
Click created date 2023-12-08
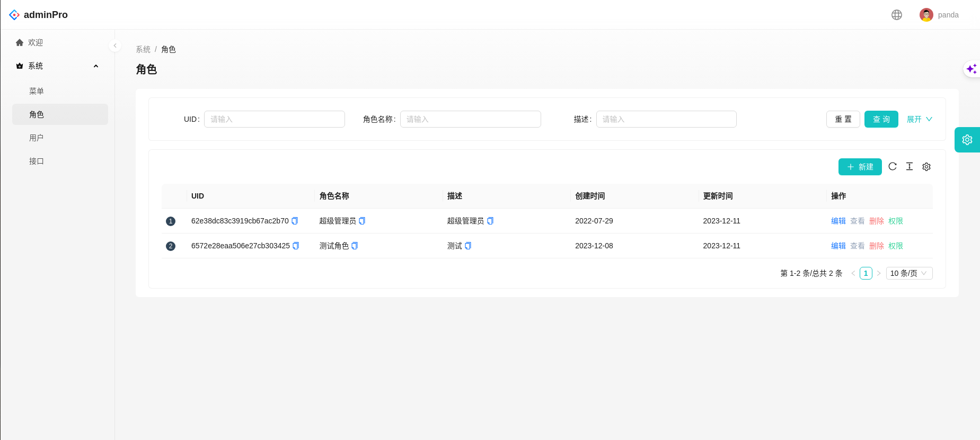coord(594,246)
